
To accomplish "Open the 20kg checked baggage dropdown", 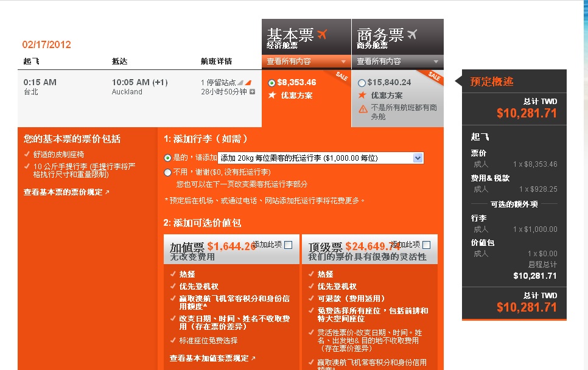I will pyautogui.click(x=418, y=158).
